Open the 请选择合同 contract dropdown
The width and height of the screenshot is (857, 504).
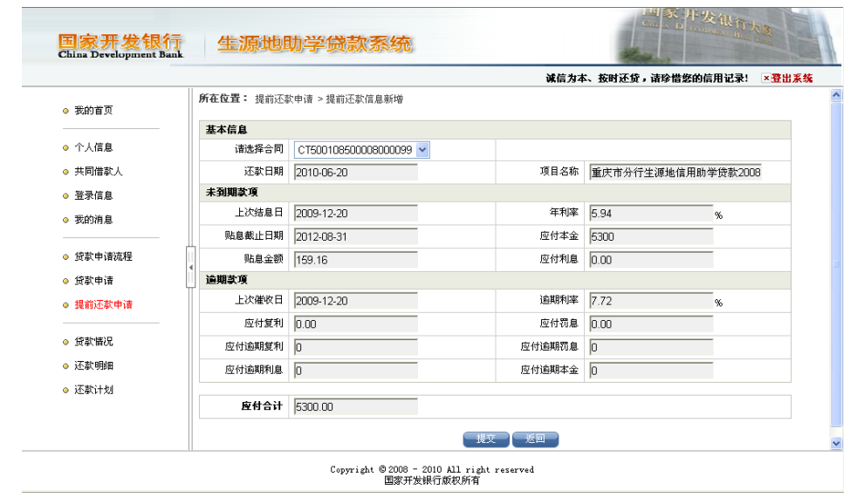coord(362,150)
